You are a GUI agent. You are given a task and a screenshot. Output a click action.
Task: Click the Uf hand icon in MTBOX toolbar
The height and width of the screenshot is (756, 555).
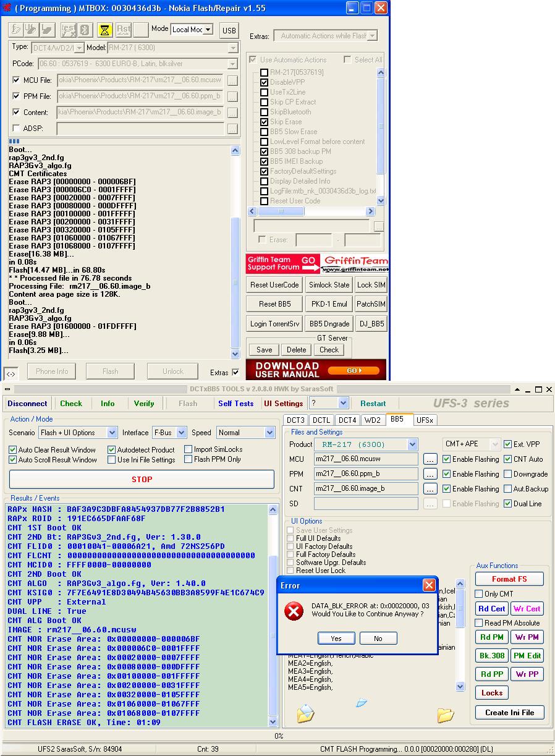point(32,30)
